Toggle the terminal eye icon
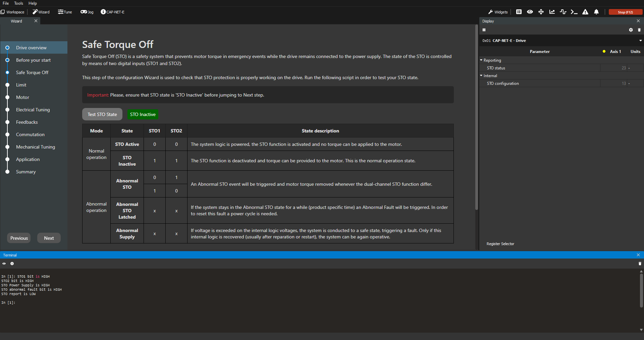Image resolution: width=644 pixels, height=340 pixels. coord(4,264)
